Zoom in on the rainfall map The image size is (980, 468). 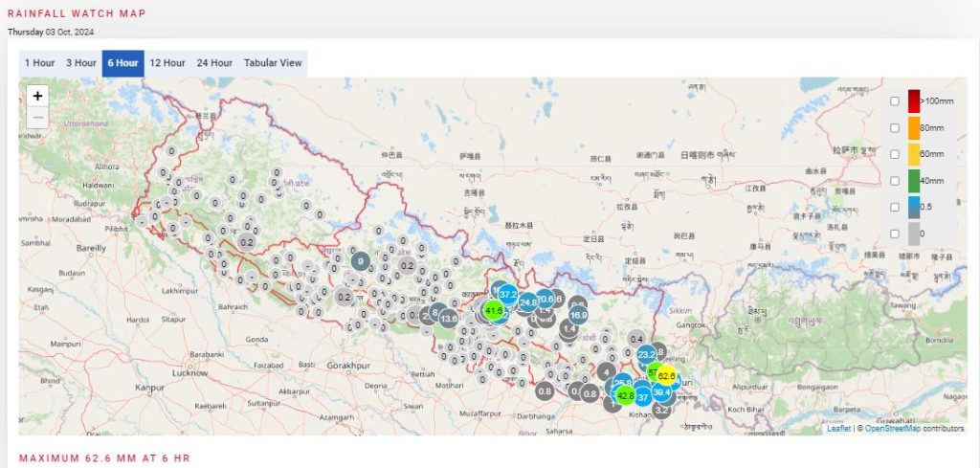click(37, 96)
